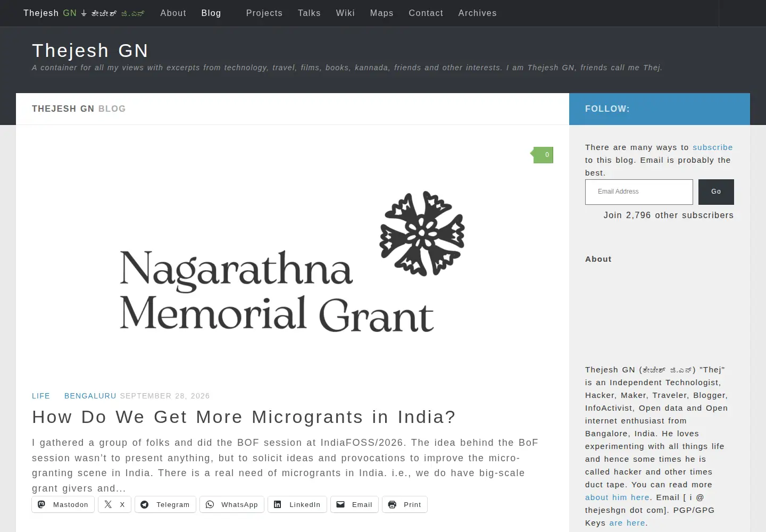
Task: Open post How Do We Get More Microgrants
Action: coord(244,417)
